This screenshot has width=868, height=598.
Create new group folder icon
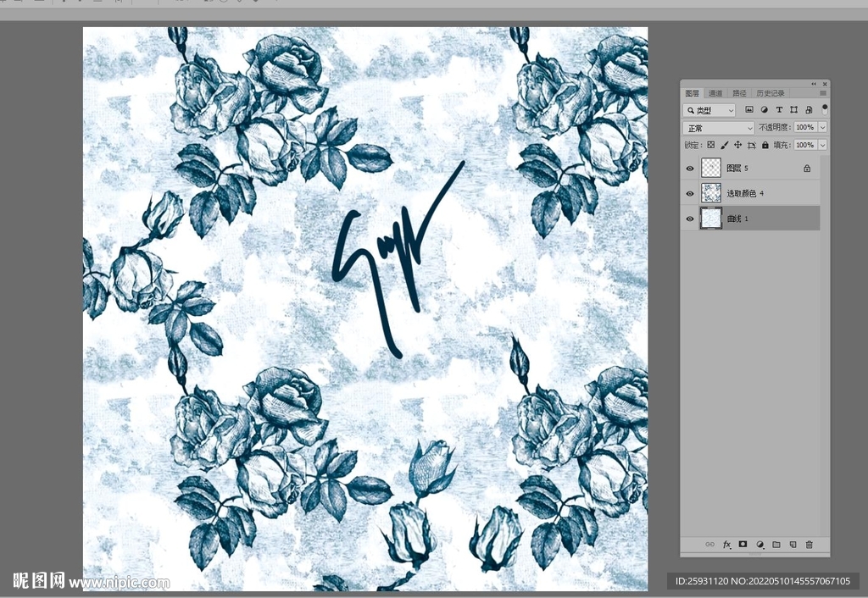coord(776,545)
